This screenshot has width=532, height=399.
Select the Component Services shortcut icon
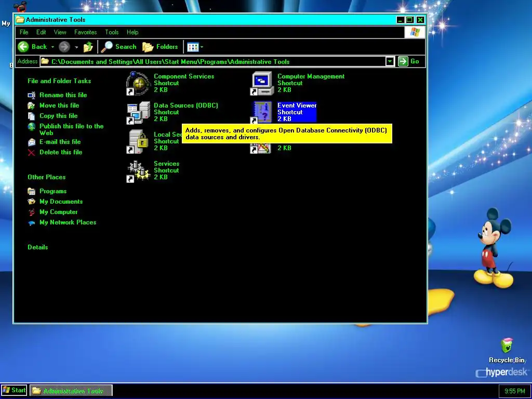(138, 84)
